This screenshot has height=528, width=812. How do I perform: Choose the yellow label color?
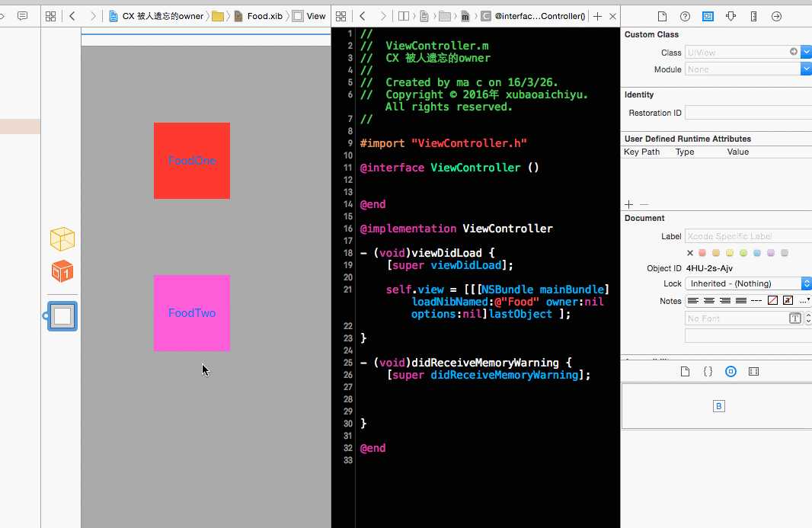pos(730,253)
